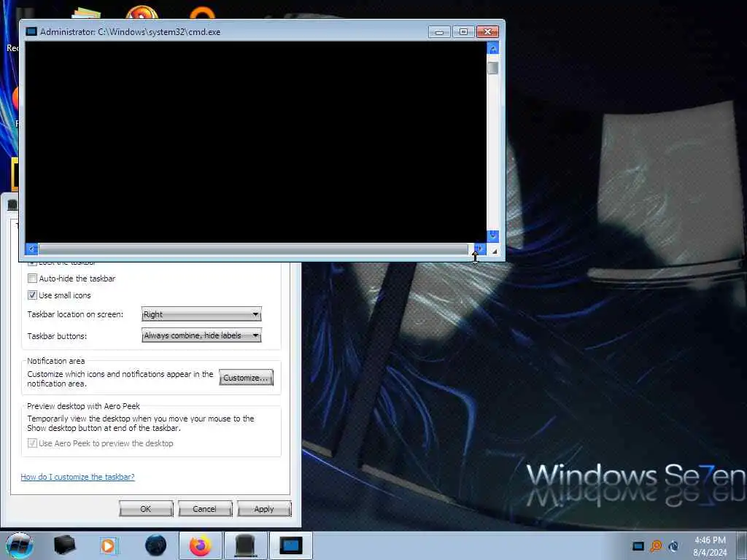
Task: Click the cmd vertical scrollbar thumb
Action: (x=493, y=68)
